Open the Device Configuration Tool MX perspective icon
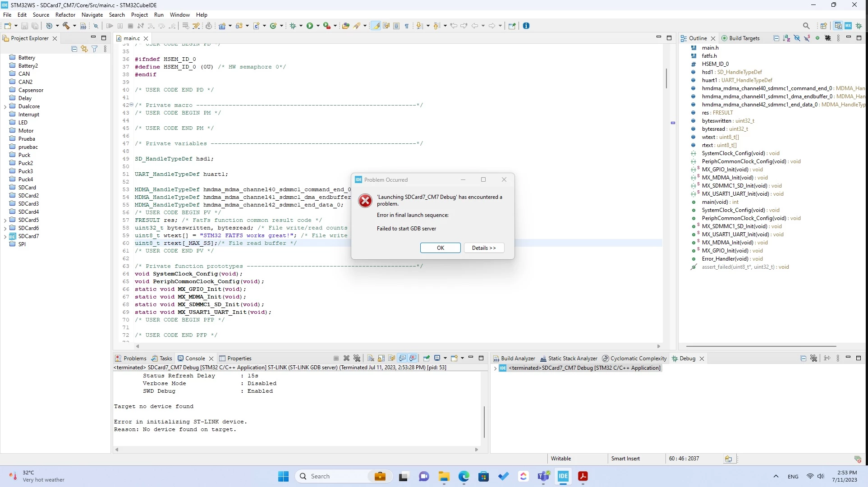The width and height of the screenshot is (868, 487). coord(848,26)
